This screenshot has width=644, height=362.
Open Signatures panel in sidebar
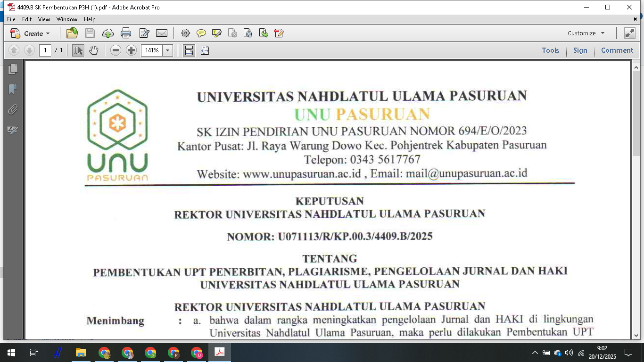pyautogui.click(x=13, y=130)
